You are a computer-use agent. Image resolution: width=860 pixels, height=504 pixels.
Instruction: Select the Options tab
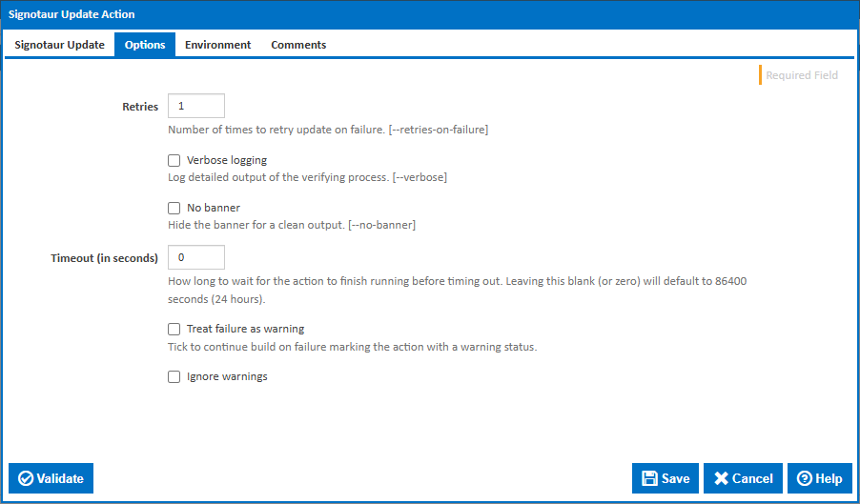tap(145, 45)
